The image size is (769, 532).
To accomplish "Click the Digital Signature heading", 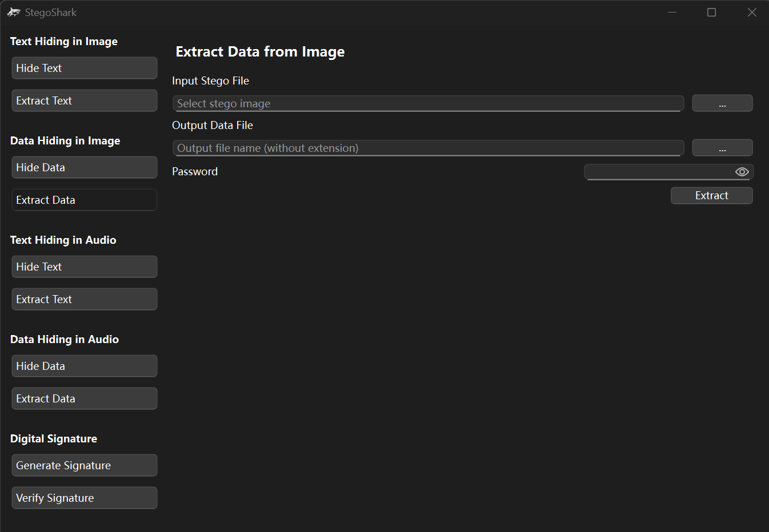I will (x=54, y=438).
